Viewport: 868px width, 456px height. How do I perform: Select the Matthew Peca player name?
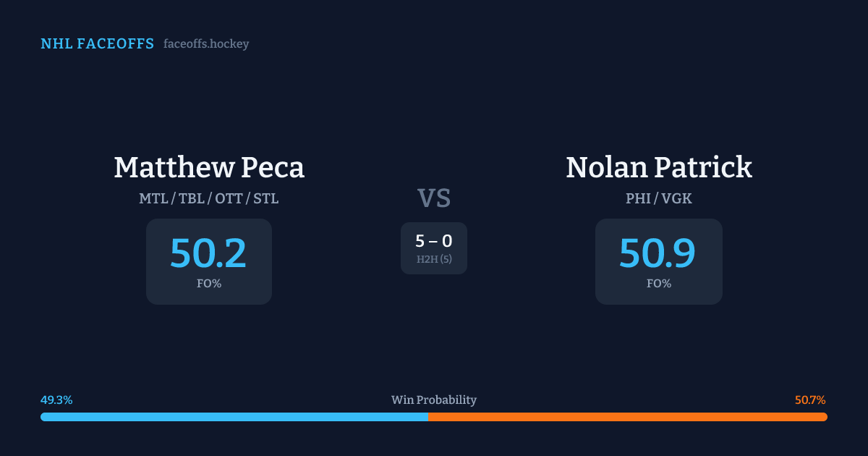click(209, 167)
